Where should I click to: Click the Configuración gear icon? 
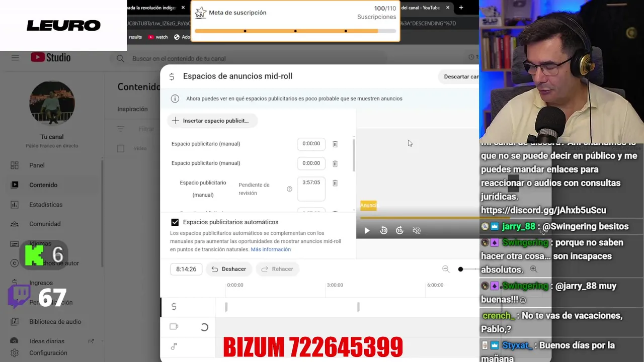click(15, 353)
